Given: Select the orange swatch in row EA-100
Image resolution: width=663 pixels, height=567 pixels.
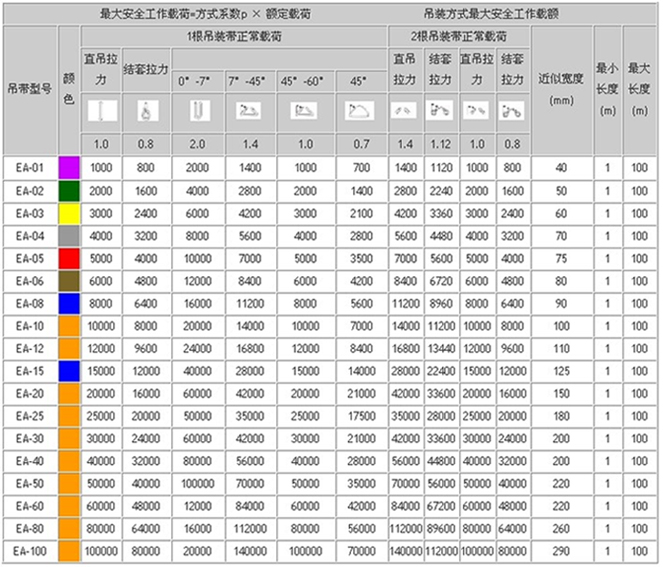Looking at the screenshot, I should pos(69,551).
